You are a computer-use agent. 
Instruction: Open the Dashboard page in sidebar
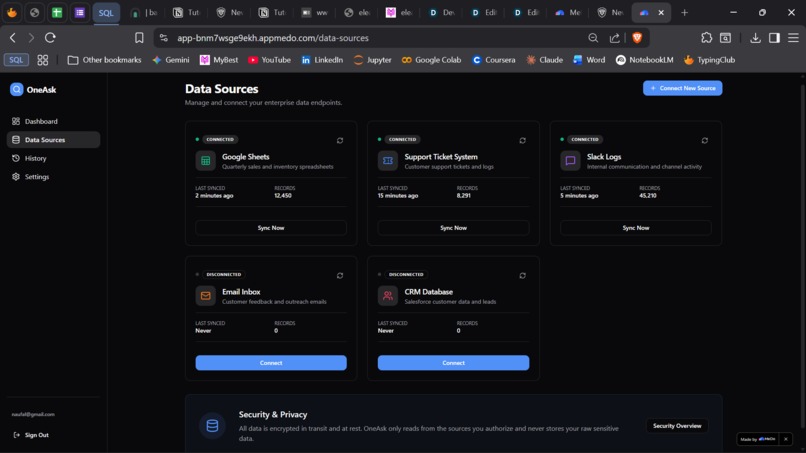53,121
